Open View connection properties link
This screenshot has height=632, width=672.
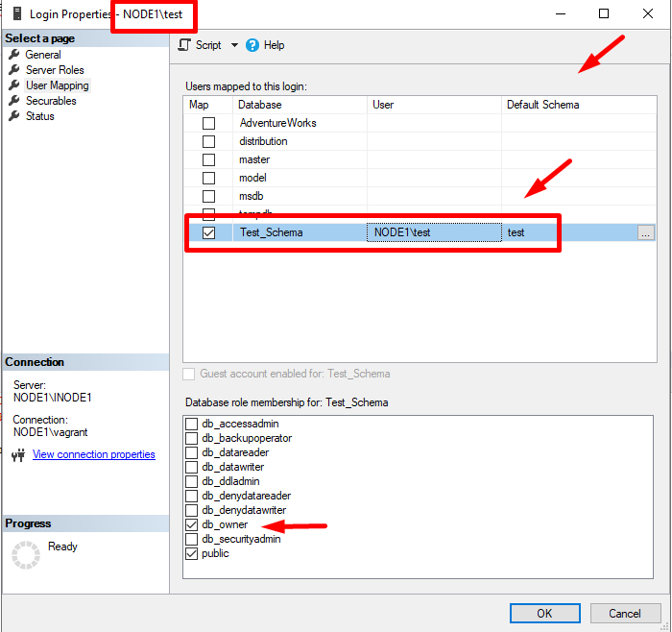coord(94,454)
